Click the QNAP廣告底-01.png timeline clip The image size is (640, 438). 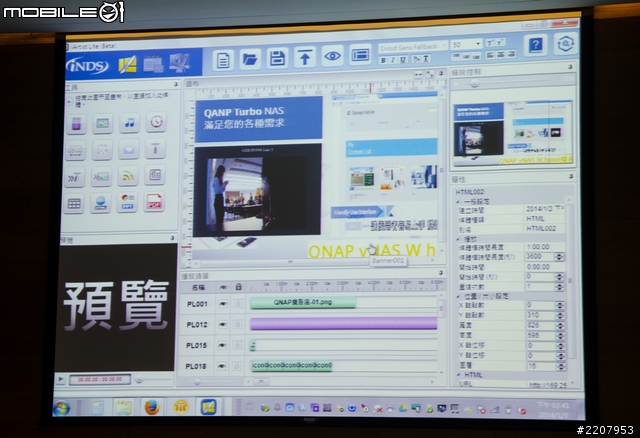point(303,302)
